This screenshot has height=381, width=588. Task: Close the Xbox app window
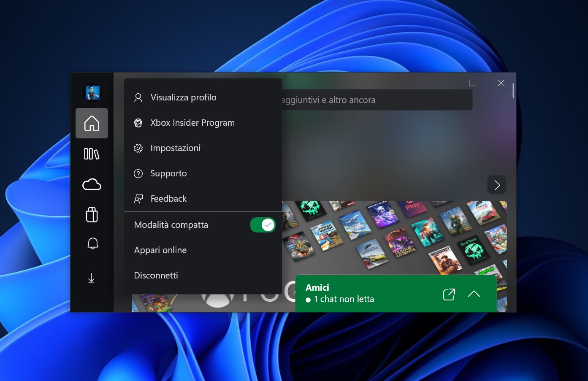(501, 83)
